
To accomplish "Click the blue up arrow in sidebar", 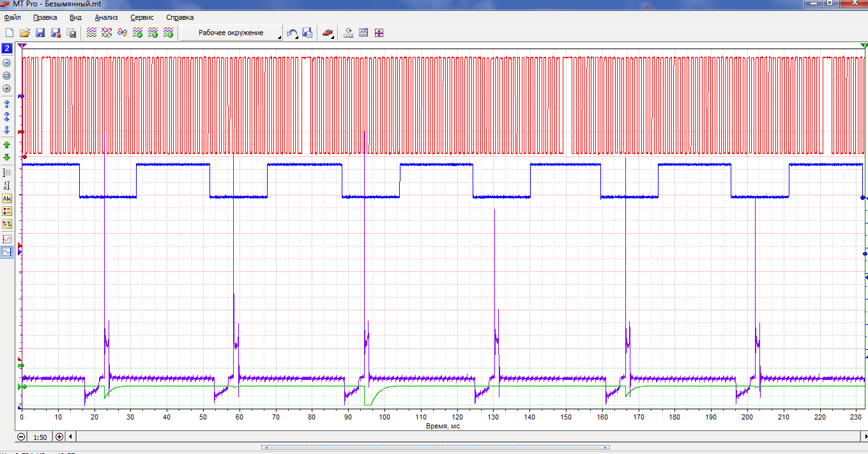I will [x=7, y=103].
